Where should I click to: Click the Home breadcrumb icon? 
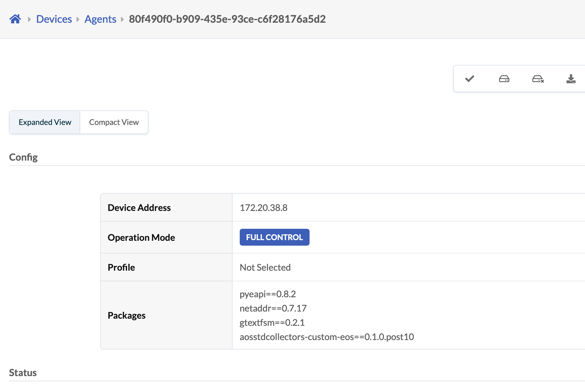click(x=15, y=19)
